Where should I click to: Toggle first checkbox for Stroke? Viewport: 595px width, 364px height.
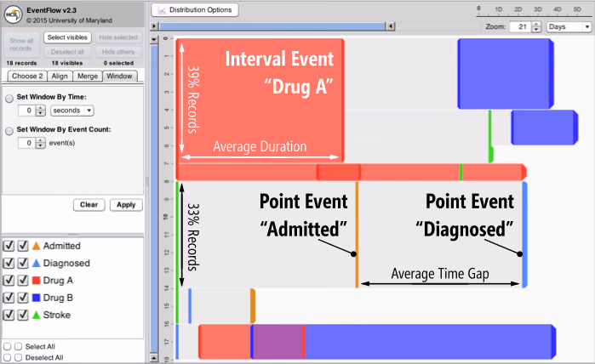click(x=9, y=315)
